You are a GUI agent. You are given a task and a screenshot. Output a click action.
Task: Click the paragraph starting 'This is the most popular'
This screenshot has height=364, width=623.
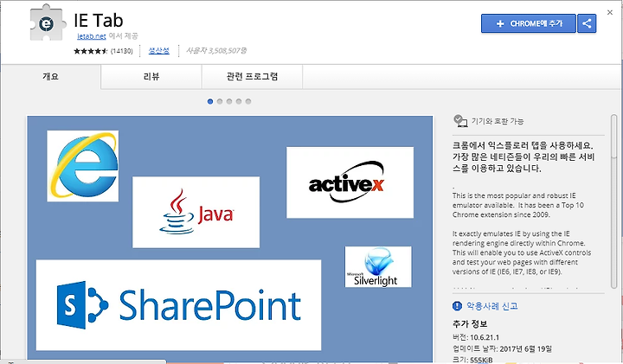coord(518,205)
